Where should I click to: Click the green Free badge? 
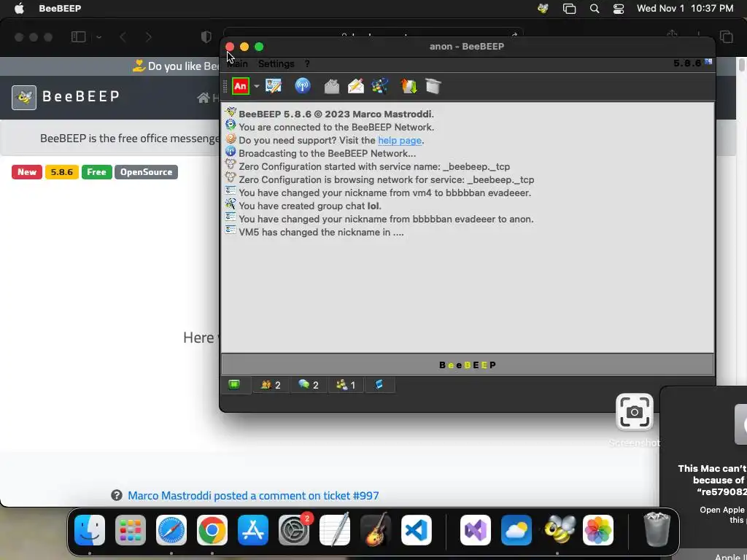click(97, 172)
